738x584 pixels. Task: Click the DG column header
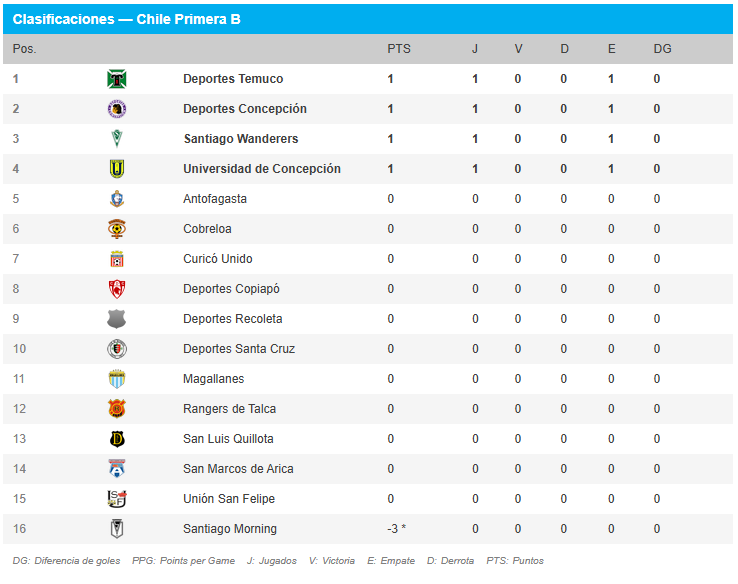(x=662, y=49)
